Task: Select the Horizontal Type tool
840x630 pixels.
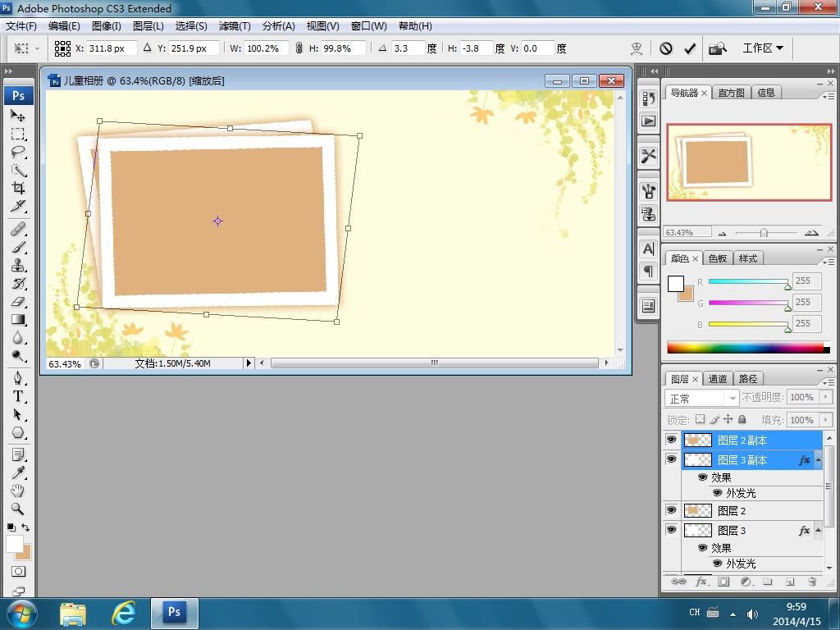Action: pyautogui.click(x=18, y=396)
